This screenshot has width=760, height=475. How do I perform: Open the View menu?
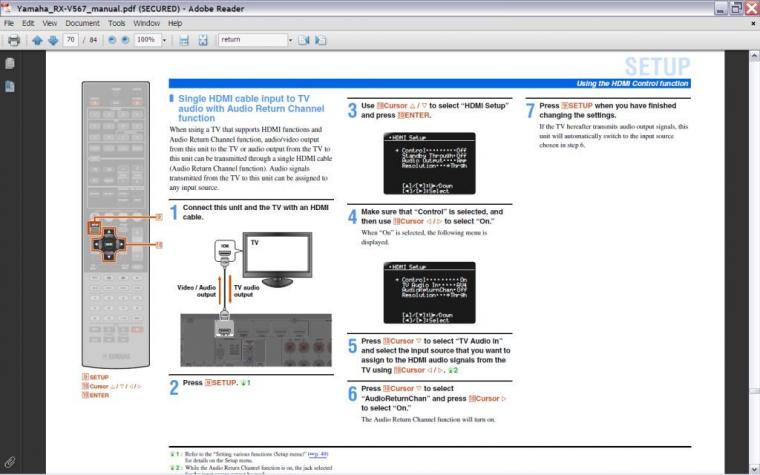(49, 23)
